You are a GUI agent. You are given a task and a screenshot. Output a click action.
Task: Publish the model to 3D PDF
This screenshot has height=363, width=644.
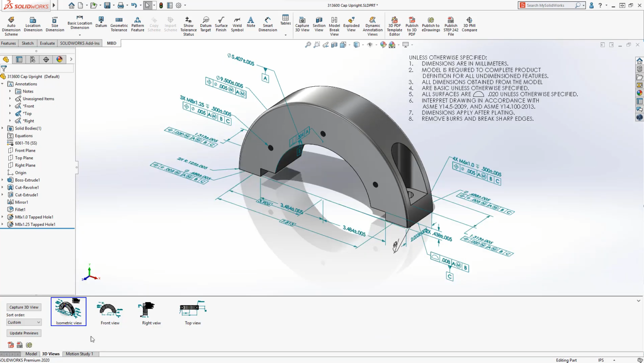click(x=412, y=24)
